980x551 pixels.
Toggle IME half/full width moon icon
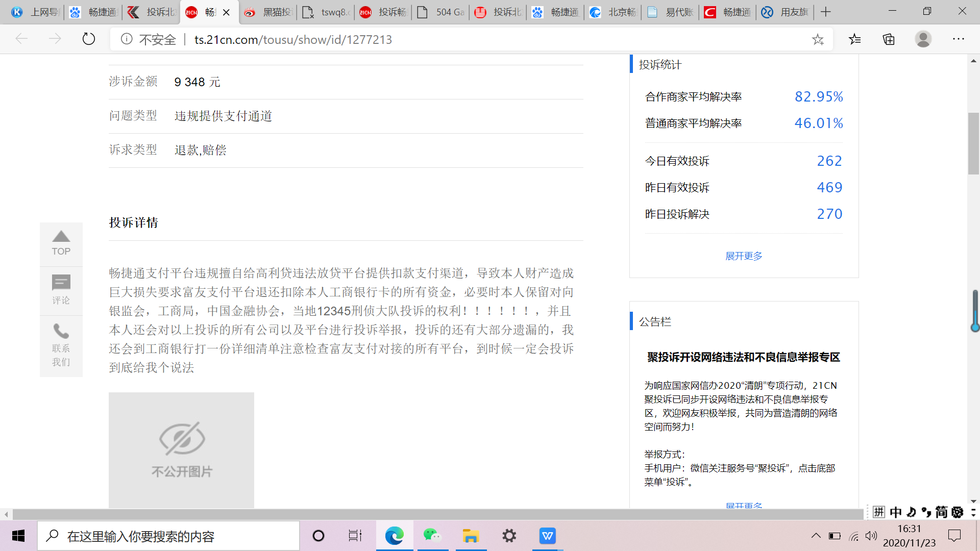click(x=911, y=512)
